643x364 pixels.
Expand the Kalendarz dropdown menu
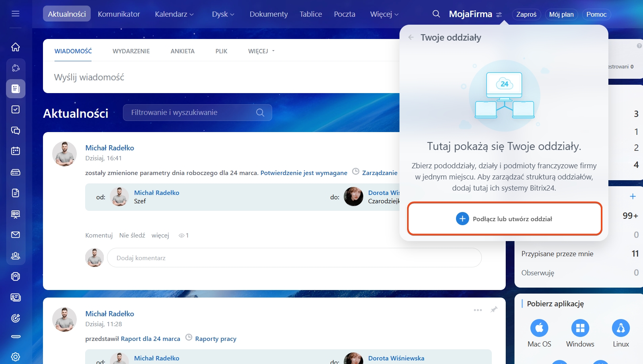pos(174,14)
